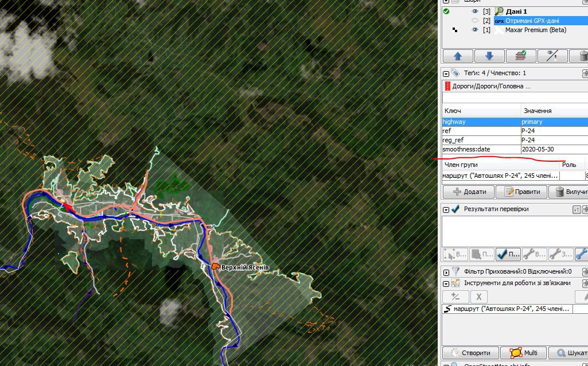Run validation with the checkmark button
The height and width of the screenshot is (366, 588).
pyautogui.click(x=508, y=254)
